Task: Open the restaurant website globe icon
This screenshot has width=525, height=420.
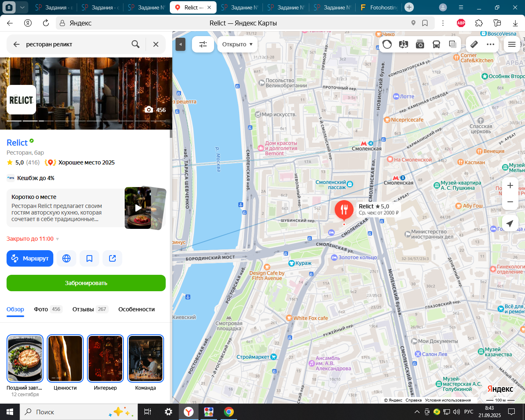Action: pyautogui.click(x=66, y=258)
